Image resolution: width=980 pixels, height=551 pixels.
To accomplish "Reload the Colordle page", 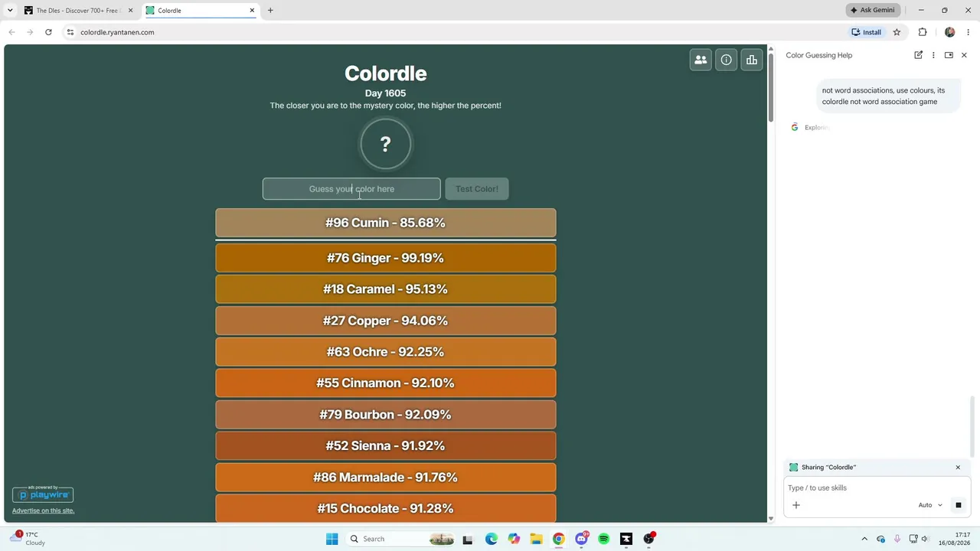I will point(48,32).
